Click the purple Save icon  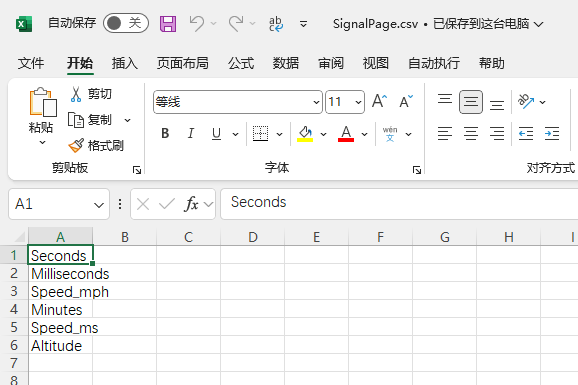click(168, 24)
